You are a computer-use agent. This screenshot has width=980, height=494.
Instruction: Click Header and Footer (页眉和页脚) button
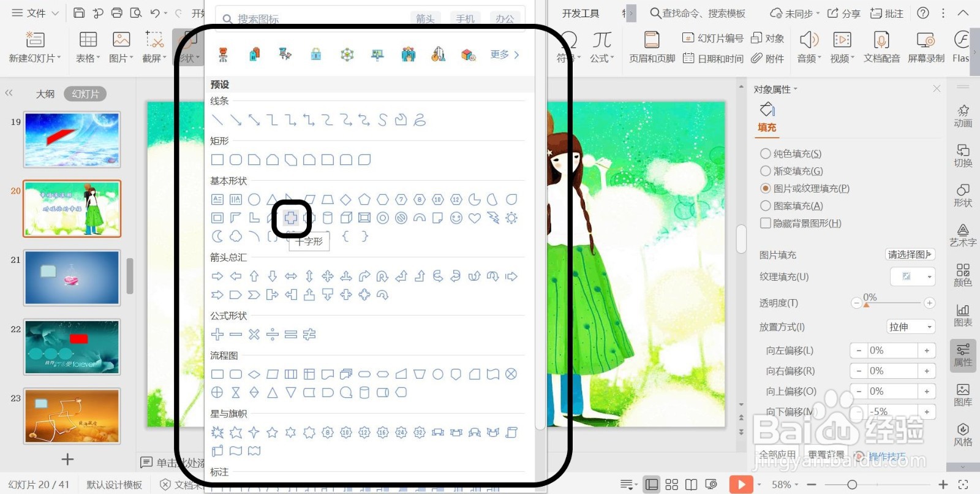tap(652, 48)
